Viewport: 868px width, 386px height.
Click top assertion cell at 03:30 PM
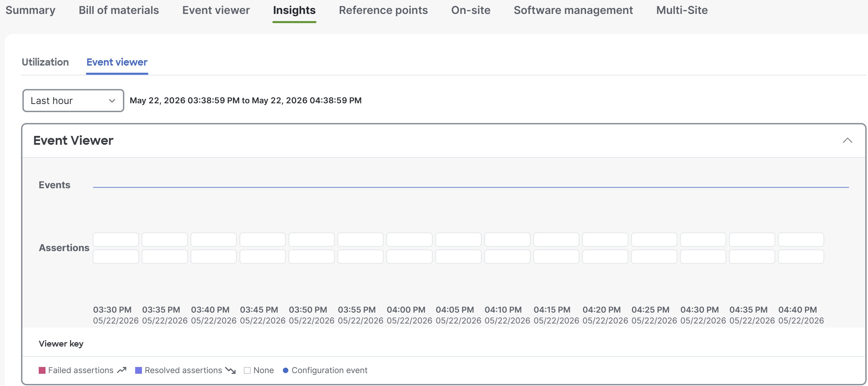116,240
